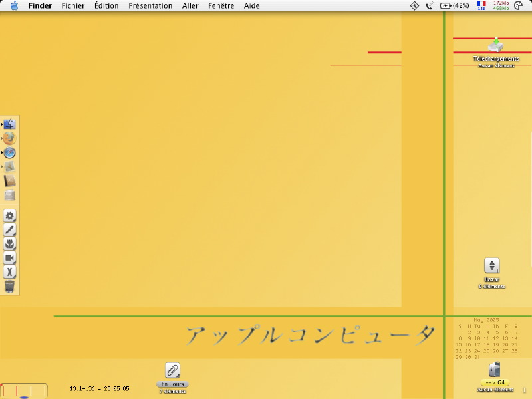
Task: Switch to the second virtual desktop in pager
Action: (24, 390)
